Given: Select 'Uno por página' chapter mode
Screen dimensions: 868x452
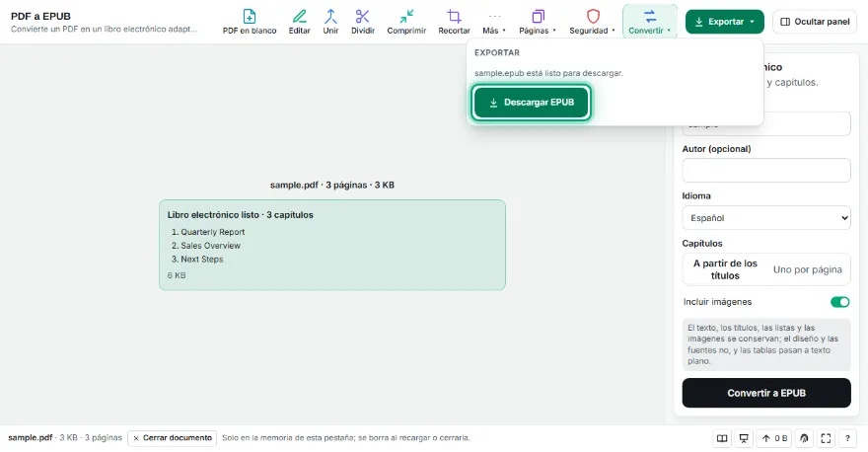Looking at the screenshot, I should click(807, 269).
